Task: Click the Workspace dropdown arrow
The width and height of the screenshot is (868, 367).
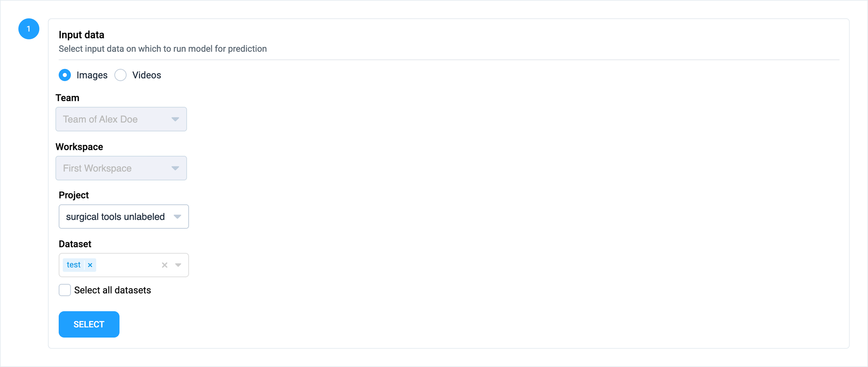Action: (175, 168)
